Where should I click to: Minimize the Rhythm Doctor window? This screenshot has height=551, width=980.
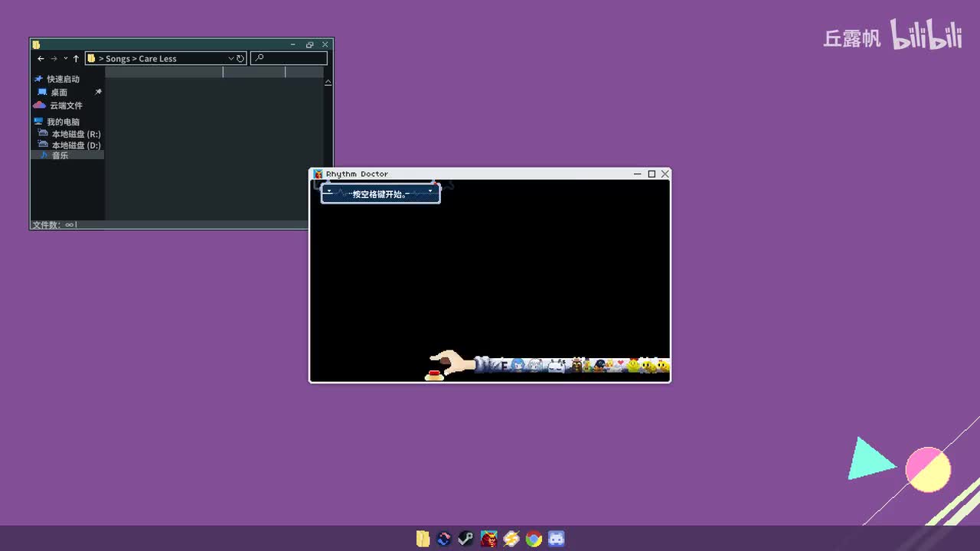pyautogui.click(x=637, y=174)
